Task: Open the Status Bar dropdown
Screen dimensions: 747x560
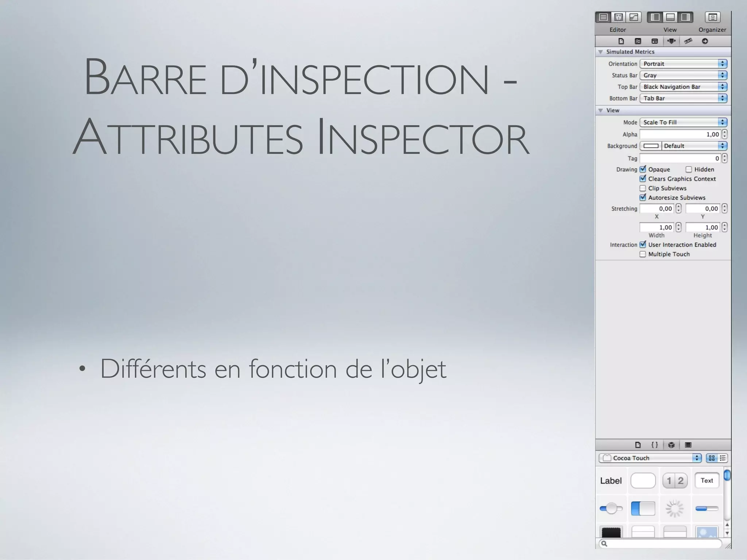Action: pyautogui.click(x=684, y=75)
